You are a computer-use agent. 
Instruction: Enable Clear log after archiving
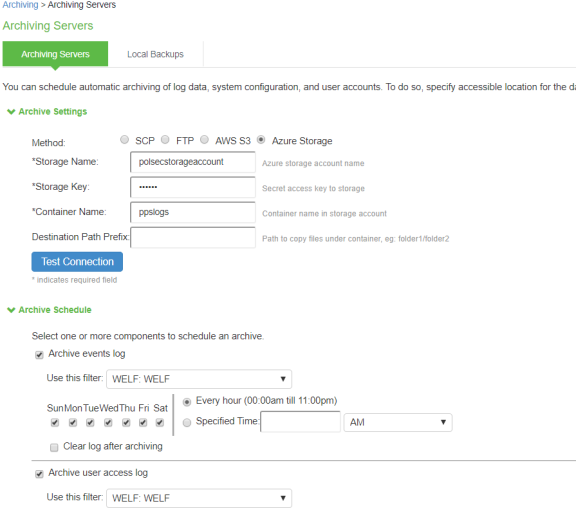[54, 447]
